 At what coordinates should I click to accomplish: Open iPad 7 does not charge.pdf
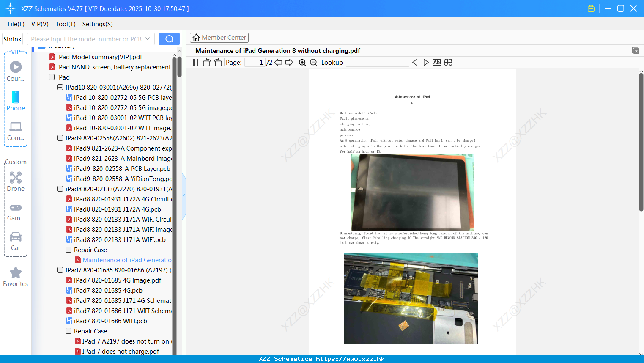(x=117, y=351)
